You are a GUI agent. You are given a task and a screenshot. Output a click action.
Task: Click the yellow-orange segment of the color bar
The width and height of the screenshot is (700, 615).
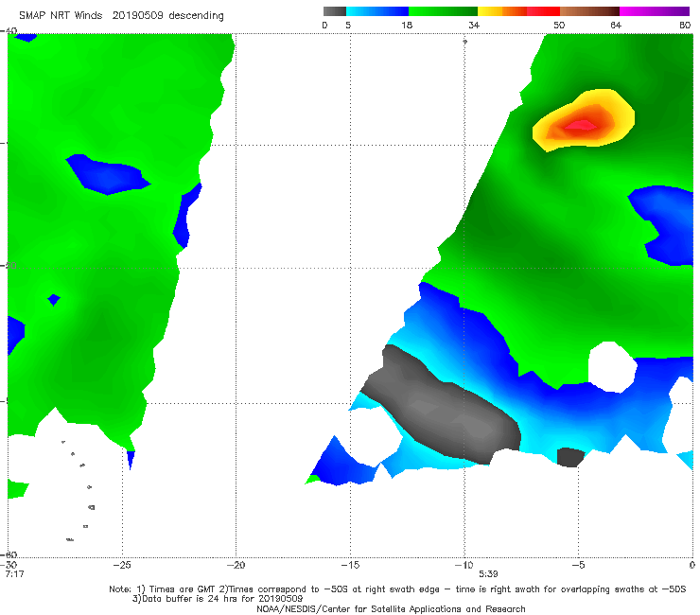tap(502, 11)
